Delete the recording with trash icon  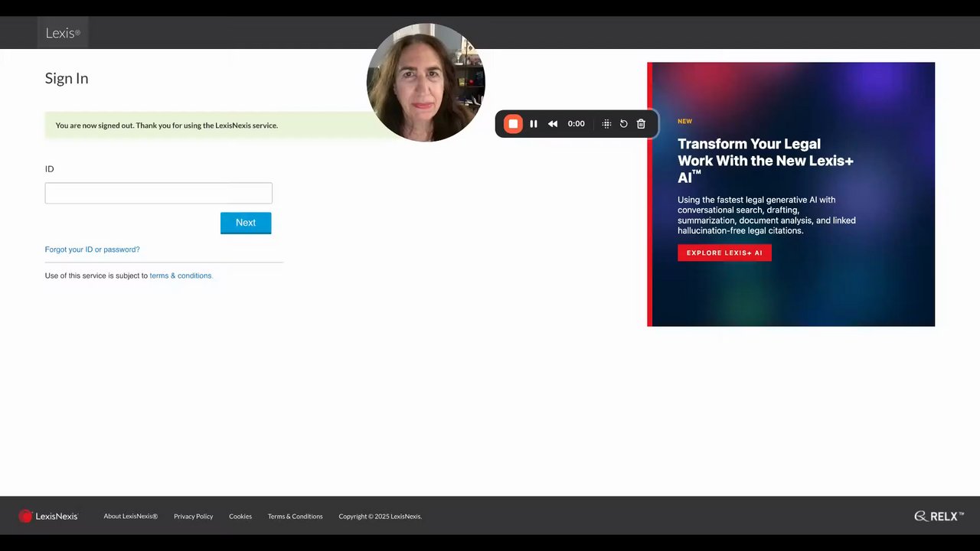(x=642, y=124)
